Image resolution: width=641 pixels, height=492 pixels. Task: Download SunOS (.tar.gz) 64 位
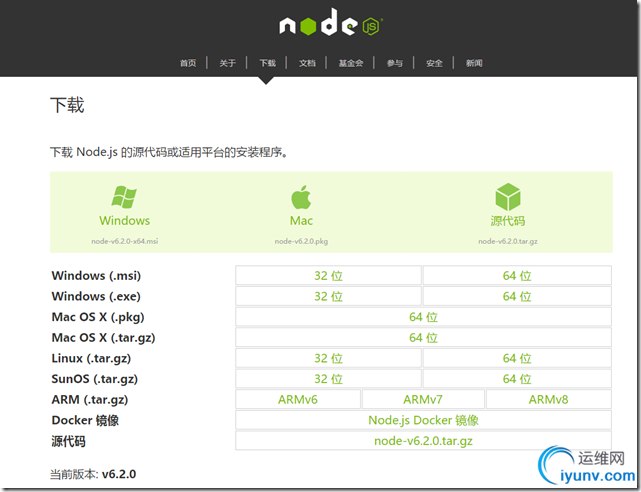point(517,379)
